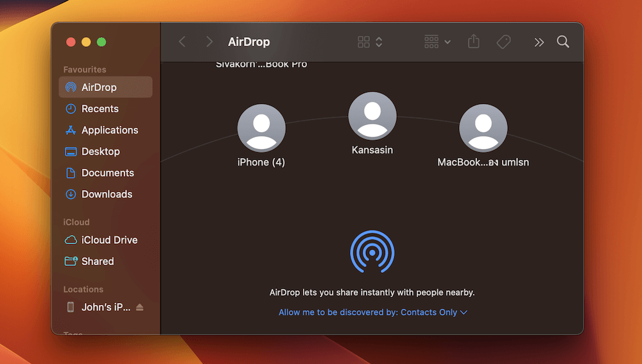Maximize the window with the green button
Image resolution: width=642 pixels, height=364 pixels.
pos(101,42)
